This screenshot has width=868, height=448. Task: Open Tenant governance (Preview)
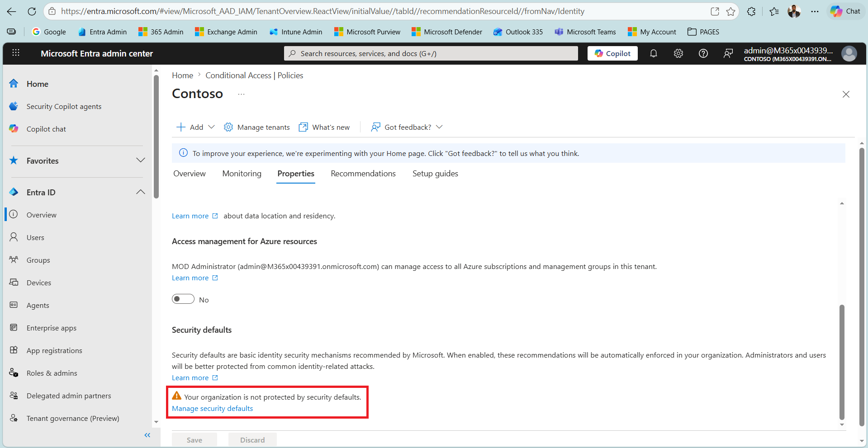73,418
